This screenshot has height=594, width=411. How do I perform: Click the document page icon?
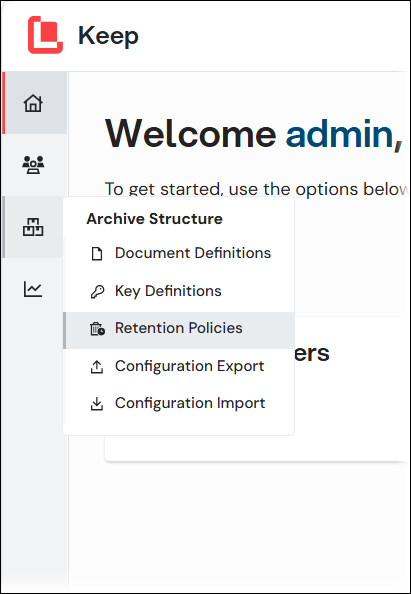tap(97, 253)
